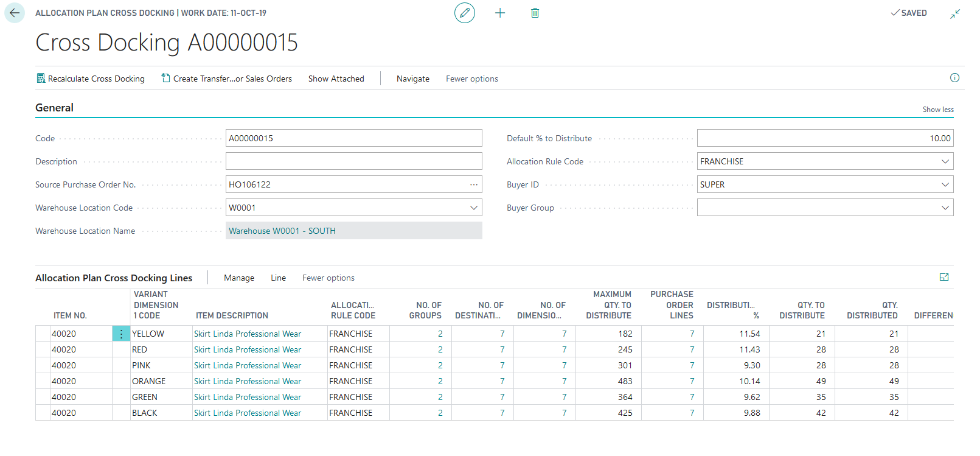Click the plus icon to create new

pyautogui.click(x=500, y=13)
